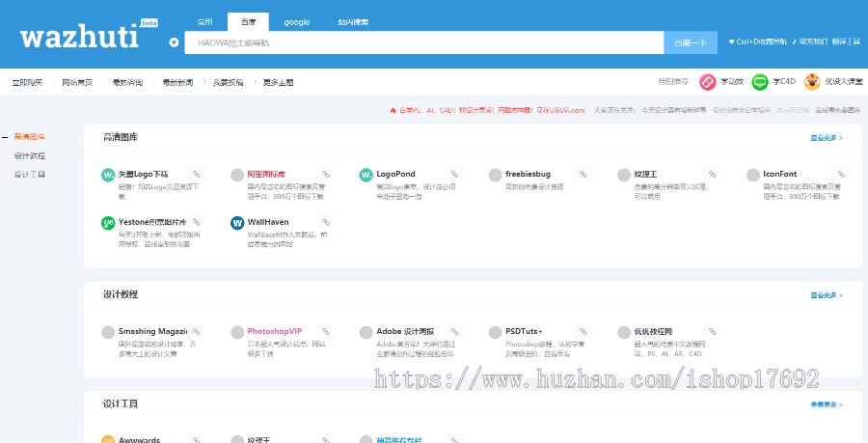Viewport: 868px width, 443px height.
Task: Open the 我要投稿 menu item
Action: pos(228,82)
